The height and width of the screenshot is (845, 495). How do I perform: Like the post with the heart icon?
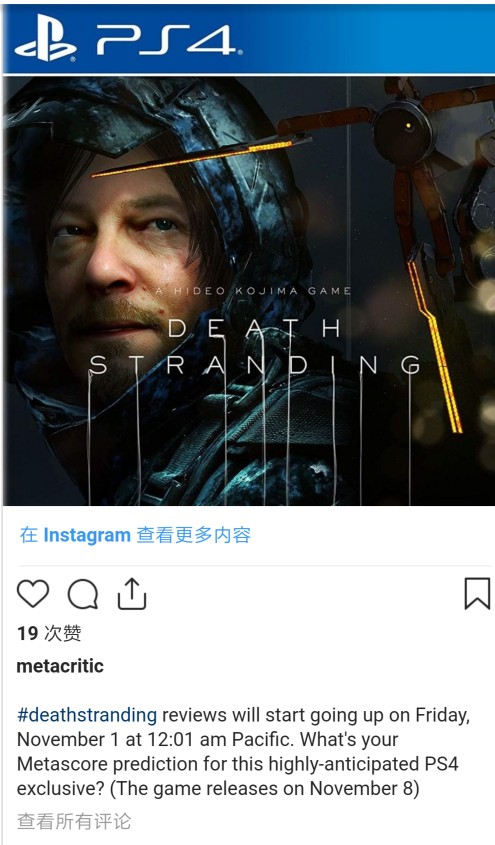click(33, 594)
